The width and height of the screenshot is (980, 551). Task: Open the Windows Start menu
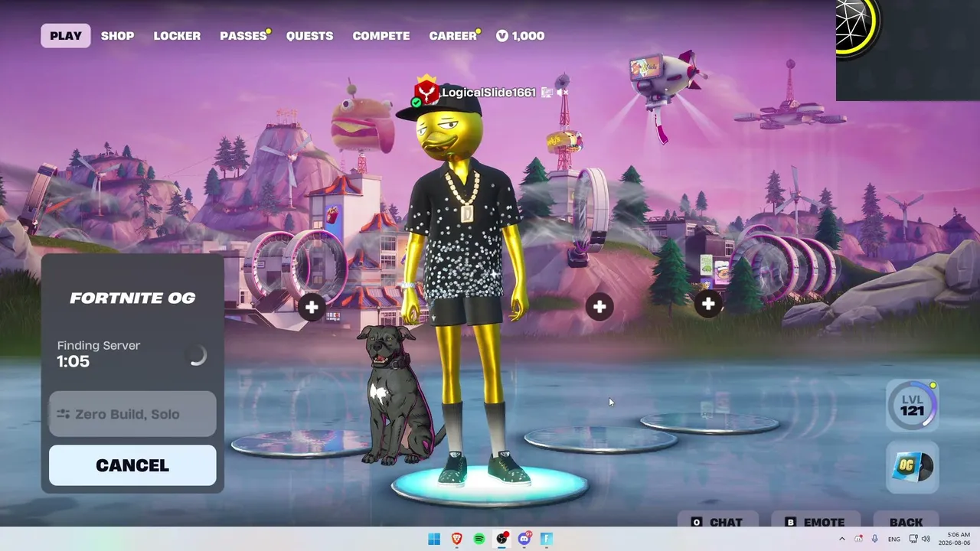[434, 539]
